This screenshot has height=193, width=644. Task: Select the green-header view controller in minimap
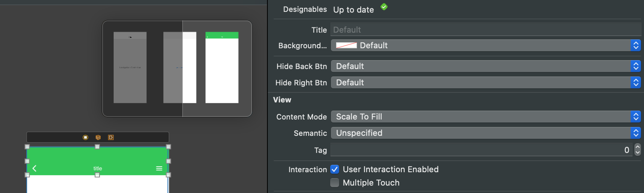click(x=222, y=68)
